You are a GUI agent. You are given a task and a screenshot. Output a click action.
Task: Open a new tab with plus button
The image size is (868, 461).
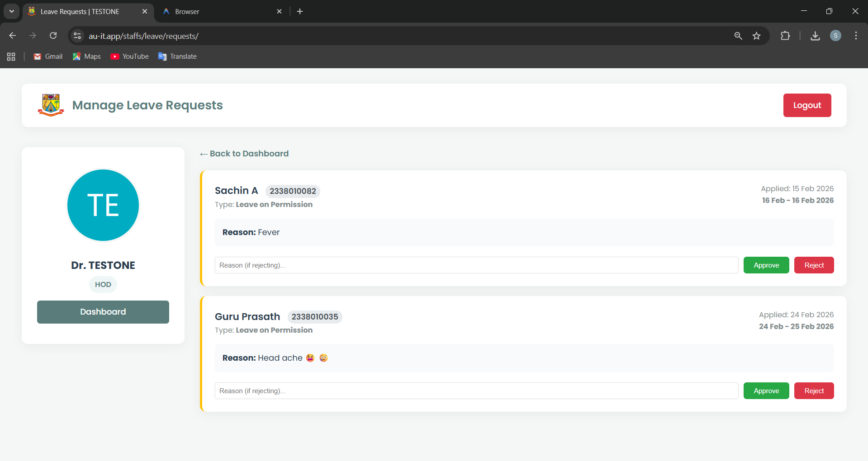coord(300,11)
